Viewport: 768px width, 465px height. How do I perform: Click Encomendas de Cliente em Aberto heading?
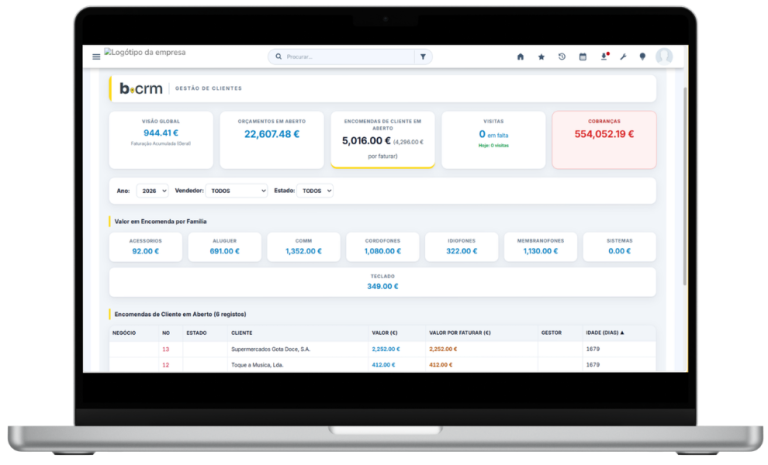pyautogui.click(x=180, y=314)
